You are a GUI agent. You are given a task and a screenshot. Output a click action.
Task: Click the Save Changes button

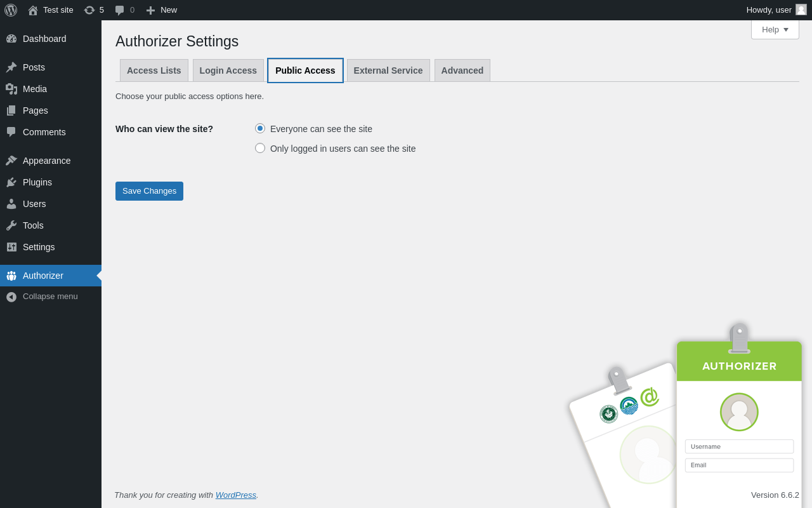click(x=149, y=191)
